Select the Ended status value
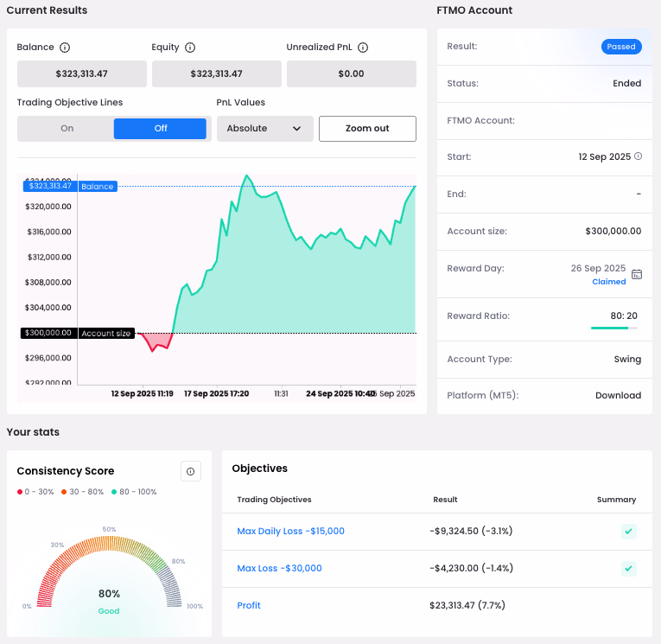Screen dimensions: 661x644 tap(626, 83)
